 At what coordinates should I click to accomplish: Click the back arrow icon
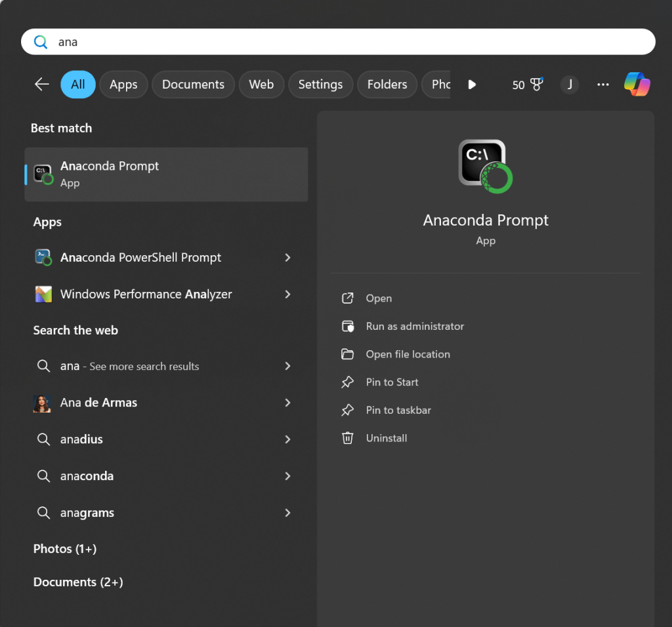[42, 84]
